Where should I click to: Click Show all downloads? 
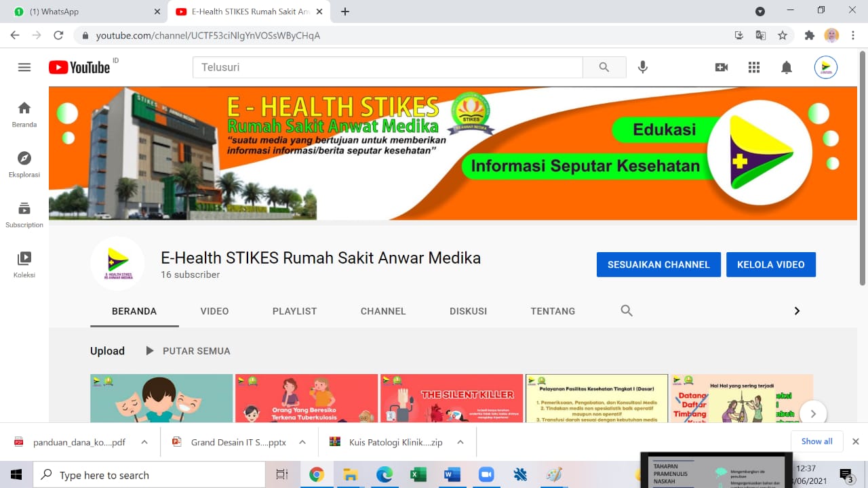816,441
